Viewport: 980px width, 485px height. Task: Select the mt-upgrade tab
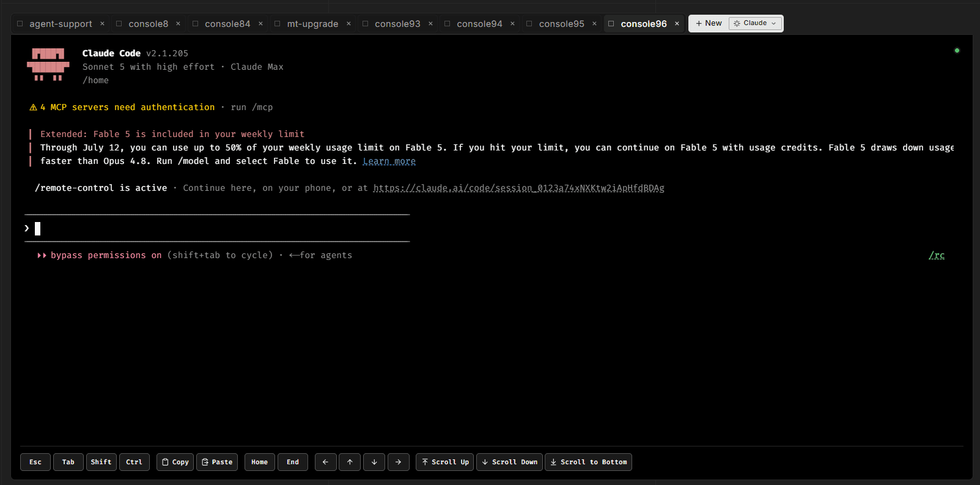pos(312,24)
